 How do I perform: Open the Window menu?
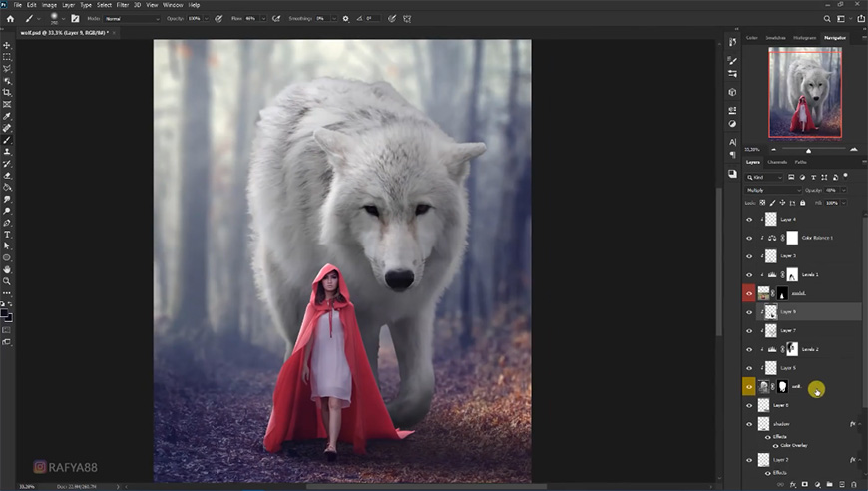point(173,4)
